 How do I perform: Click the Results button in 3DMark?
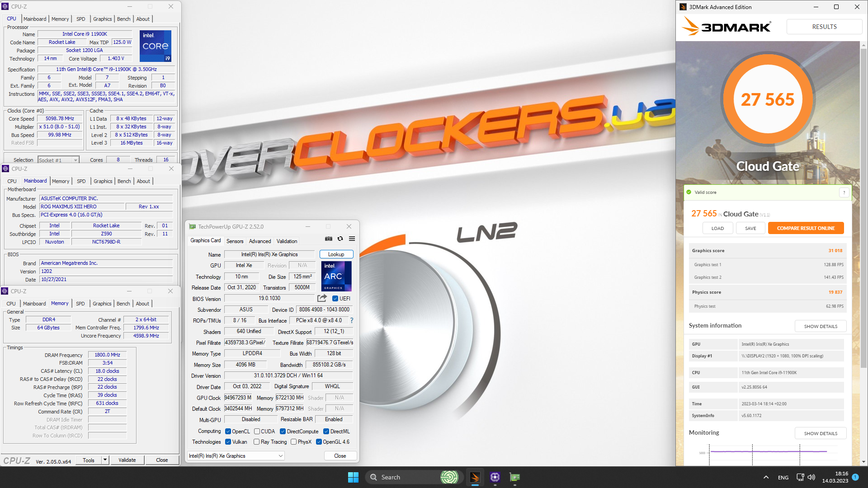point(824,27)
